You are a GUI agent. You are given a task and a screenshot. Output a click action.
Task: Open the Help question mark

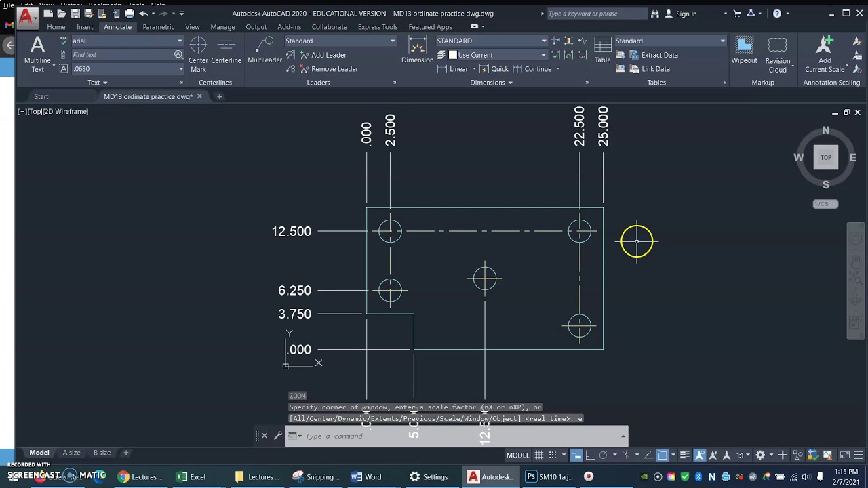[x=777, y=14]
